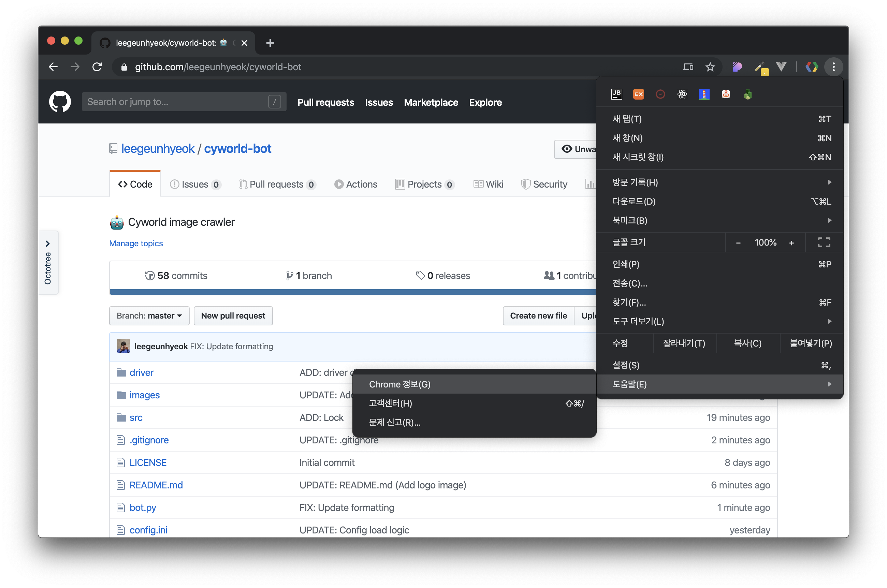Toggle fullscreen mode in the Chrome menu
Viewport: 887px width, 588px height.
[824, 242]
